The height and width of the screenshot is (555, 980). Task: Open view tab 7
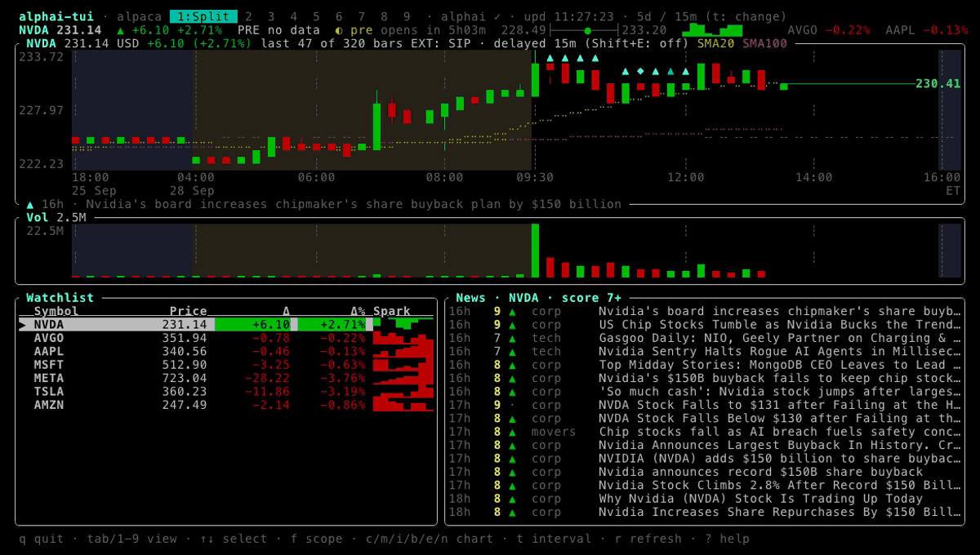pyautogui.click(x=361, y=16)
